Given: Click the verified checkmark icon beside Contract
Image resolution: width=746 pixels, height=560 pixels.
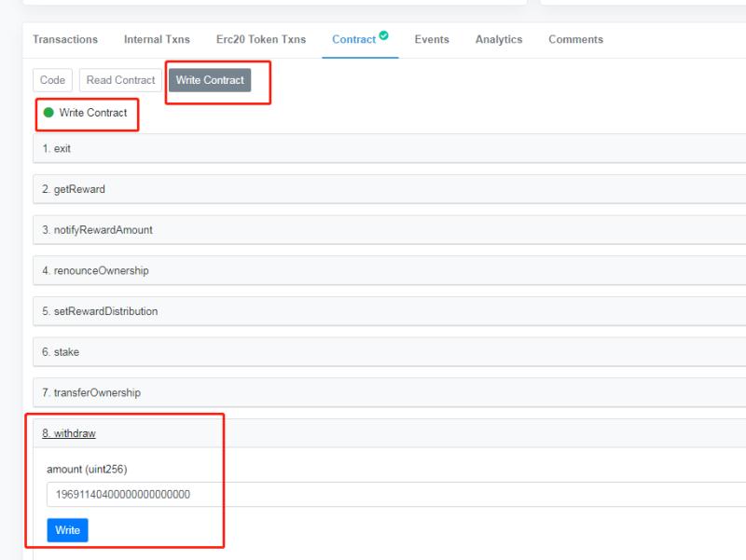Looking at the screenshot, I should (x=384, y=35).
